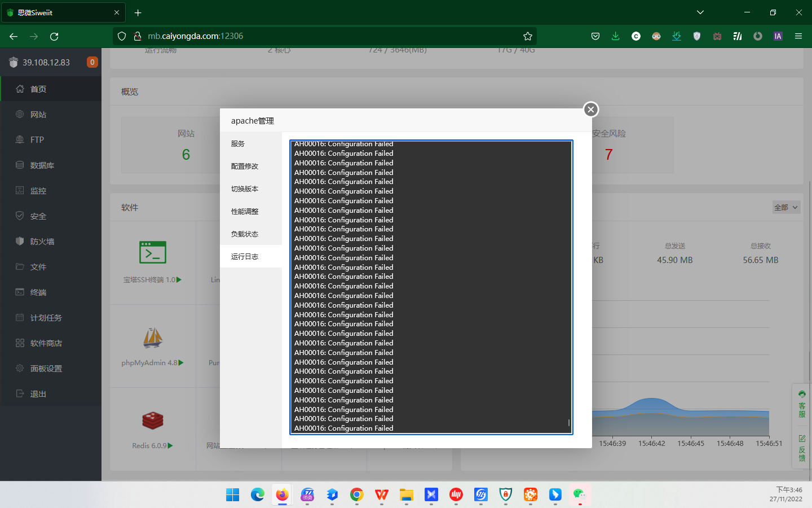Select the 配置修改 tab
This screenshot has width=812, height=508.
pos(245,167)
